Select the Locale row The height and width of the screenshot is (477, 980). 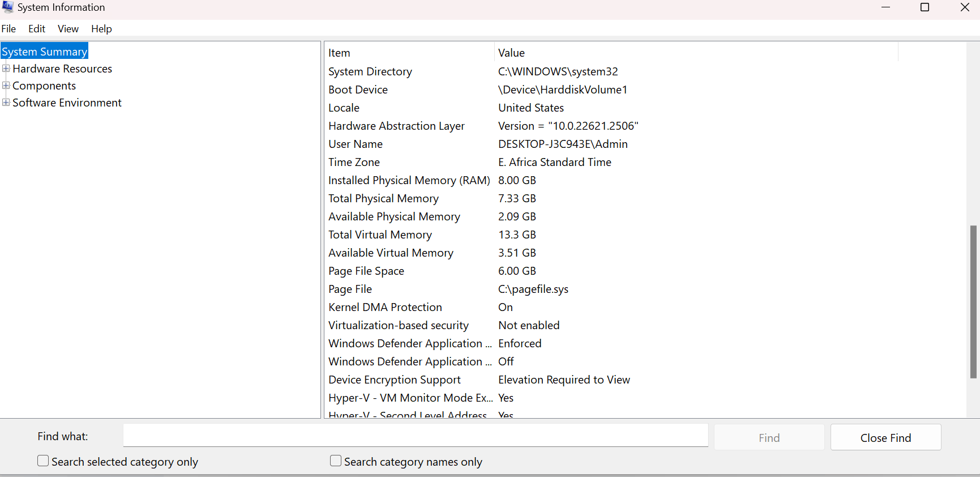click(x=611, y=108)
